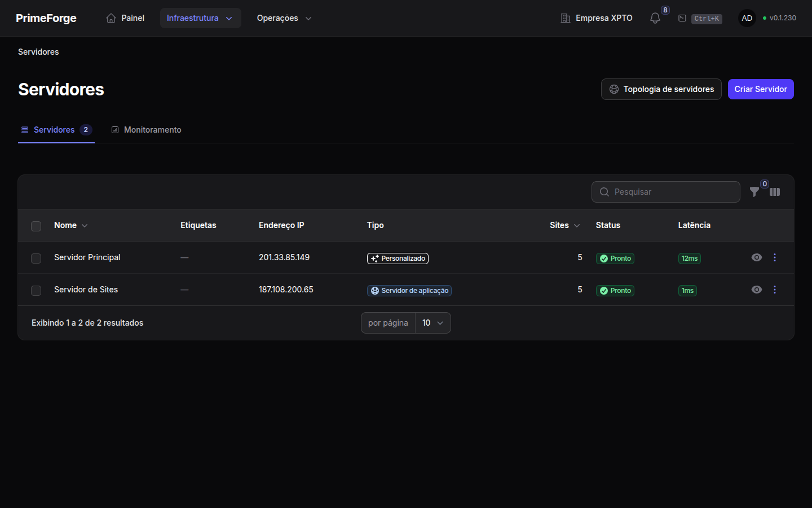
Task: Click the Criar Servidor button
Action: [x=761, y=89]
